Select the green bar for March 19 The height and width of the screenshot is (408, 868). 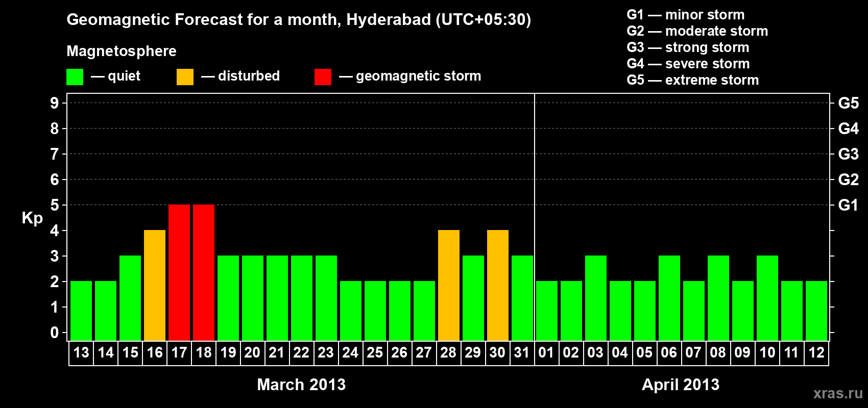pos(228,298)
